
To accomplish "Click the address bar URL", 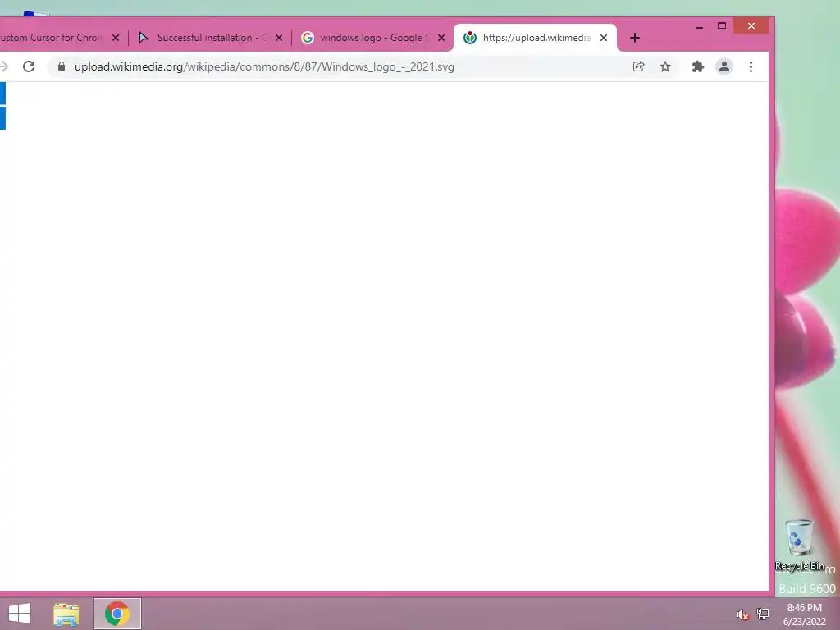I will (264, 67).
